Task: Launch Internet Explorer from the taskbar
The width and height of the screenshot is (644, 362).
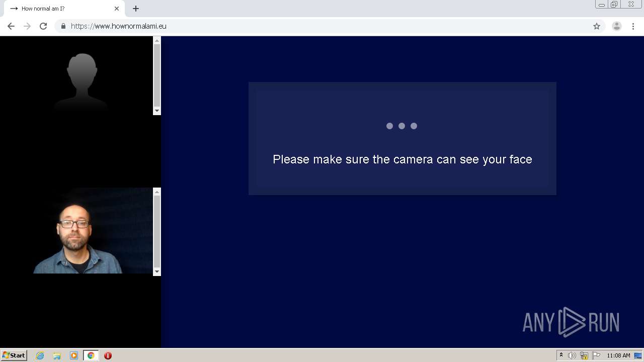Action: click(x=40, y=355)
